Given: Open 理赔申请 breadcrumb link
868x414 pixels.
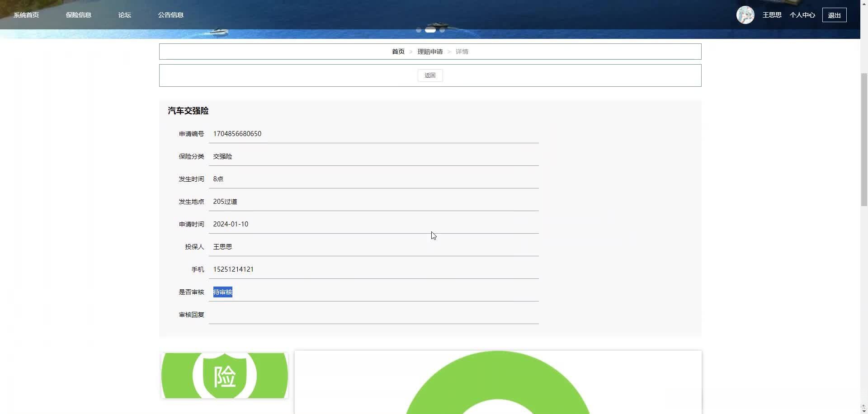Looking at the screenshot, I should point(430,52).
